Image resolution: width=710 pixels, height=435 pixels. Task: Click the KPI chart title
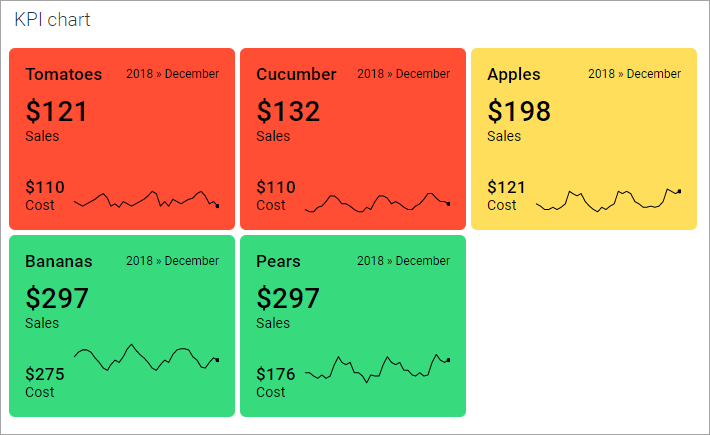(x=52, y=19)
